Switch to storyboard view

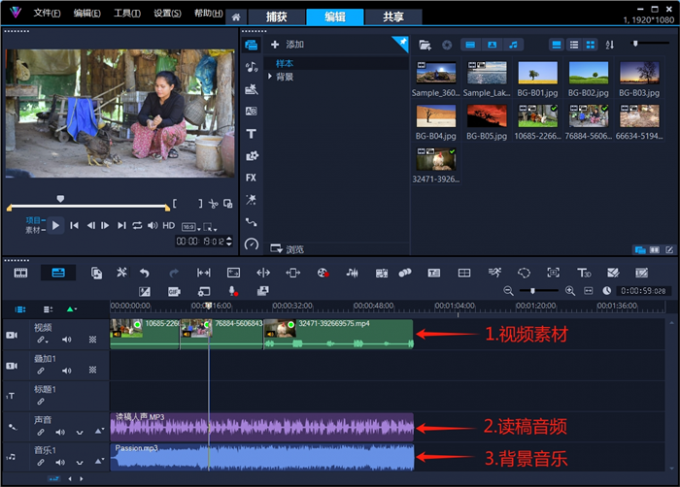[x=20, y=273]
